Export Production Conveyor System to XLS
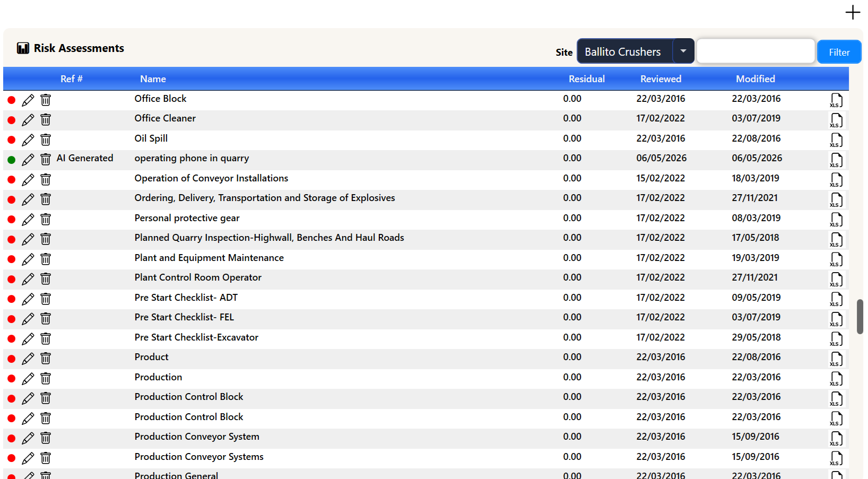Screen dimensions: 868x479 click(836, 439)
